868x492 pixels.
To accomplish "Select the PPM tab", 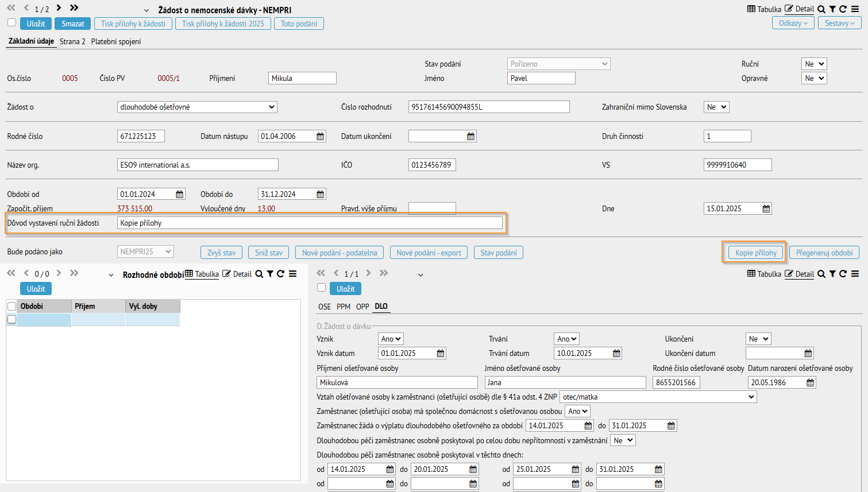I will coord(344,307).
